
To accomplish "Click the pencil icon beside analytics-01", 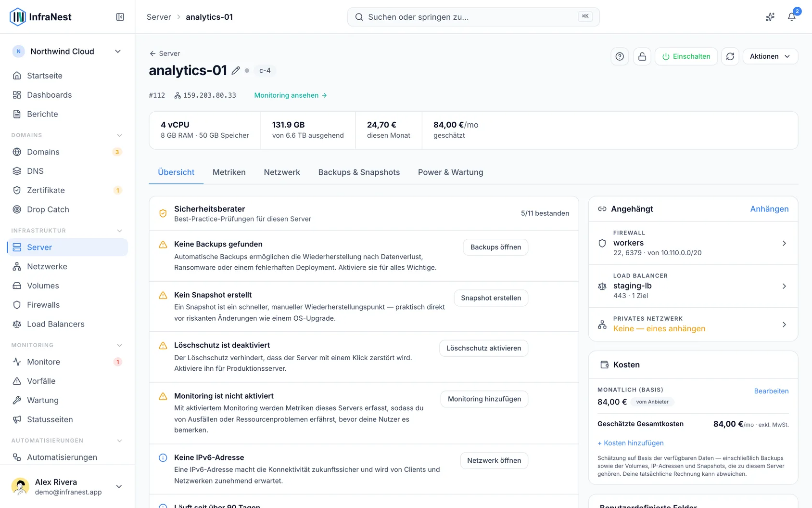I will click(x=236, y=71).
